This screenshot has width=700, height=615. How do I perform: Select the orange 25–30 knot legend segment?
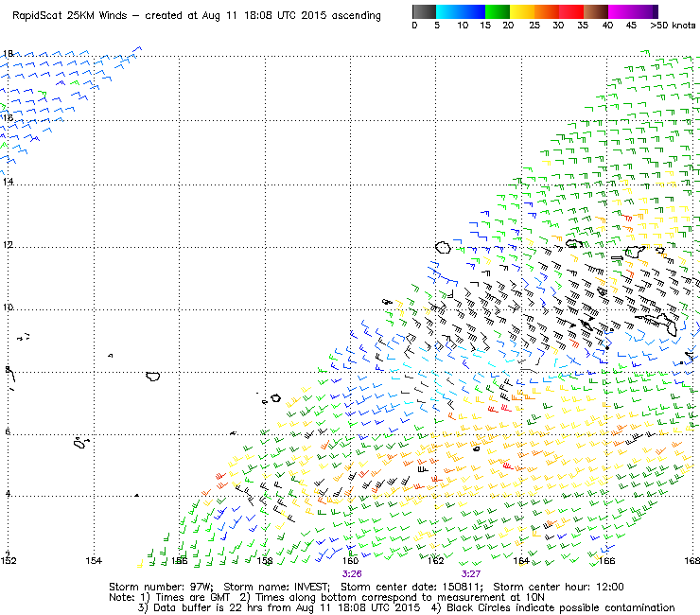(547, 11)
